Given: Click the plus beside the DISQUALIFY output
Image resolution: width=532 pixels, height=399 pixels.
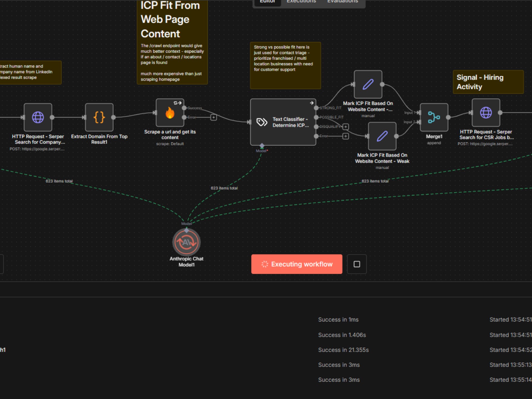Looking at the screenshot, I should point(346,127).
